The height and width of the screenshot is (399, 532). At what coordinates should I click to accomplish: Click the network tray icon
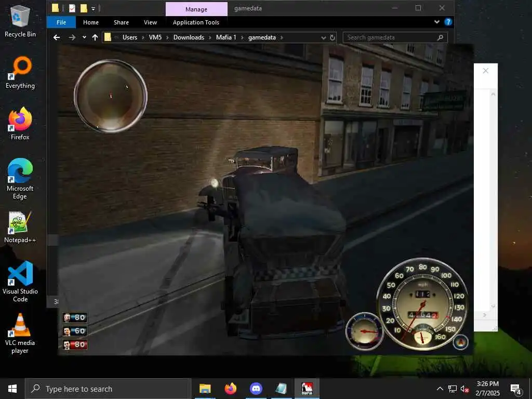pos(453,389)
